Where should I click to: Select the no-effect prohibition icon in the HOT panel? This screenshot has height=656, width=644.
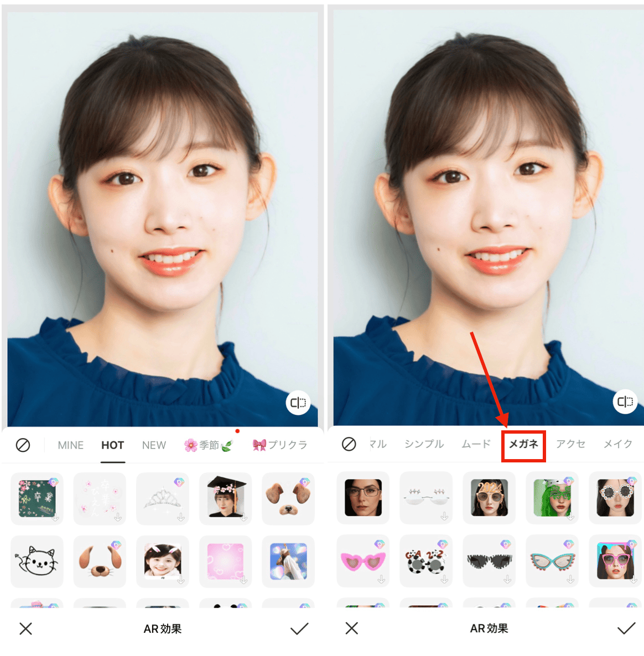pos(23,445)
